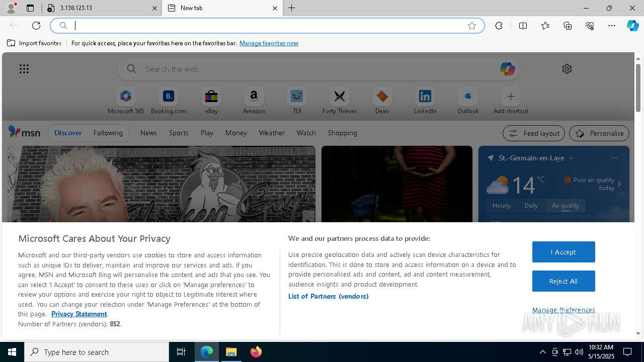Click I Accept cookie button
644x362 pixels.
click(563, 252)
